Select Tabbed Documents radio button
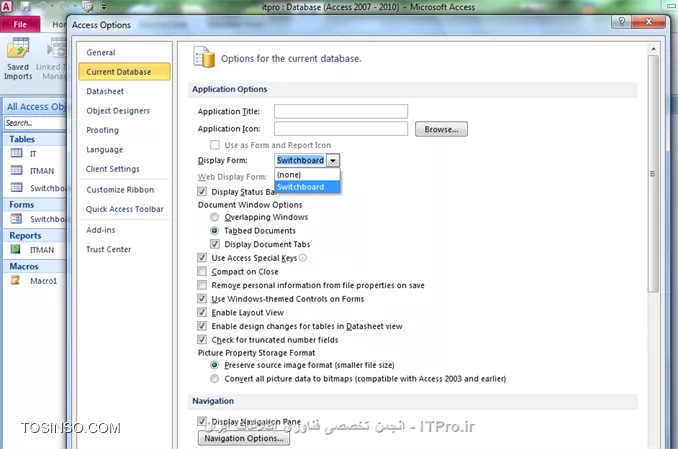678x449 pixels. coord(214,231)
